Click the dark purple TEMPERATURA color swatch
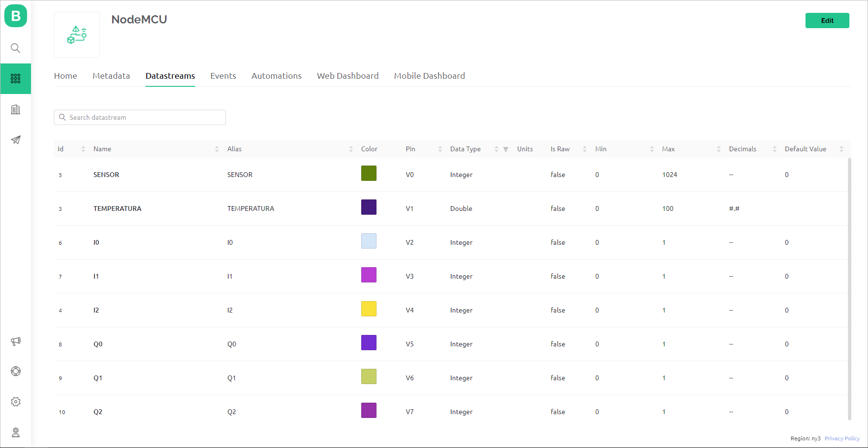 point(369,207)
